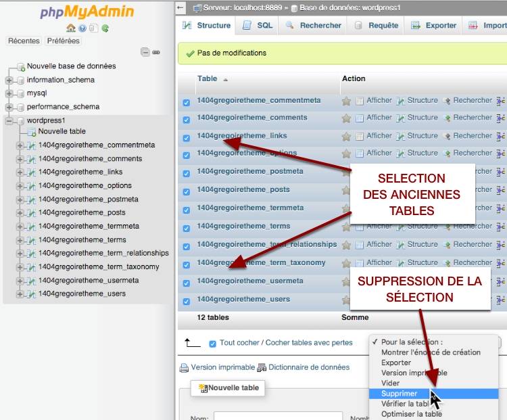This screenshot has height=420, width=507.
Task: Star the options table as favorite
Action: click(x=346, y=154)
